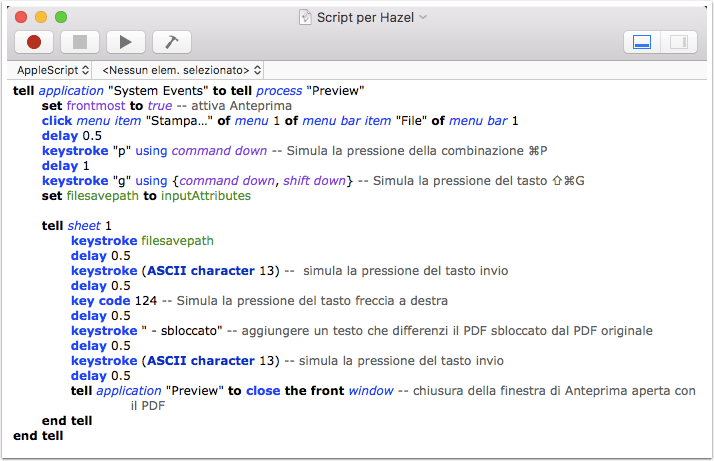Open the Nessun elem. selezionato dropdown

click(x=181, y=70)
